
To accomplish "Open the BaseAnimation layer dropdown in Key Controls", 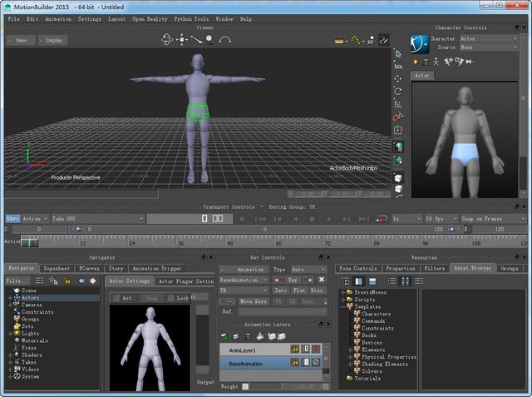I will click(244, 280).
